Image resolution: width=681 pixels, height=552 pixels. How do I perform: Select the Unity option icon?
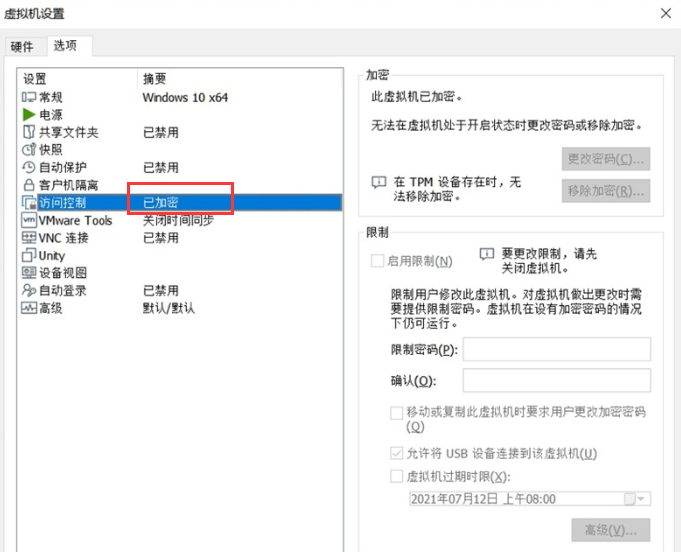(x=29, y=255)
